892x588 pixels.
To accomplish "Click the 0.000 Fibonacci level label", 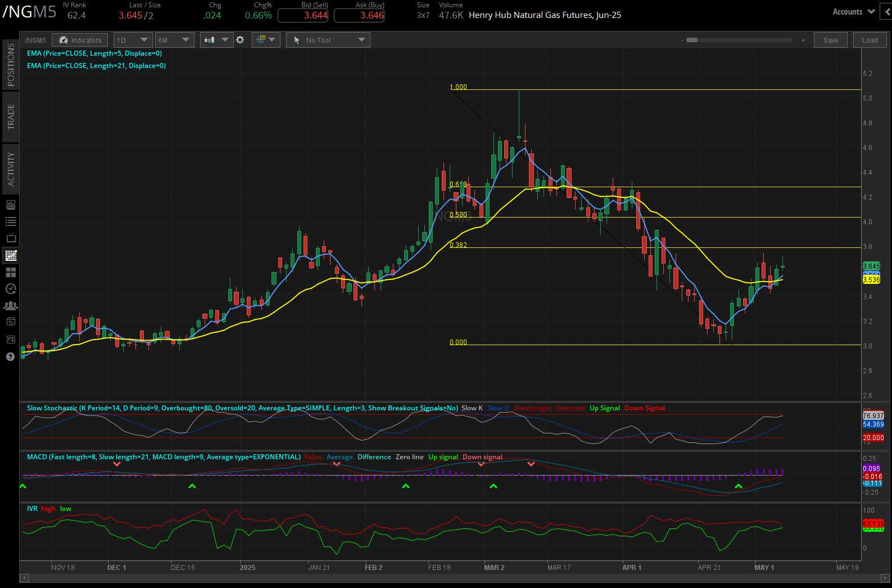I will [458, 342].
